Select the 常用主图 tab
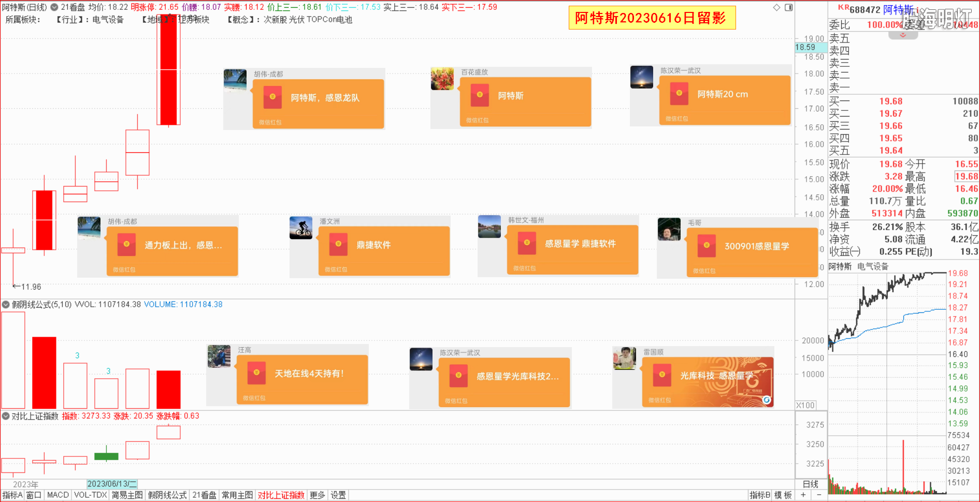Viewport: 980px width, 502px height. 237,495
